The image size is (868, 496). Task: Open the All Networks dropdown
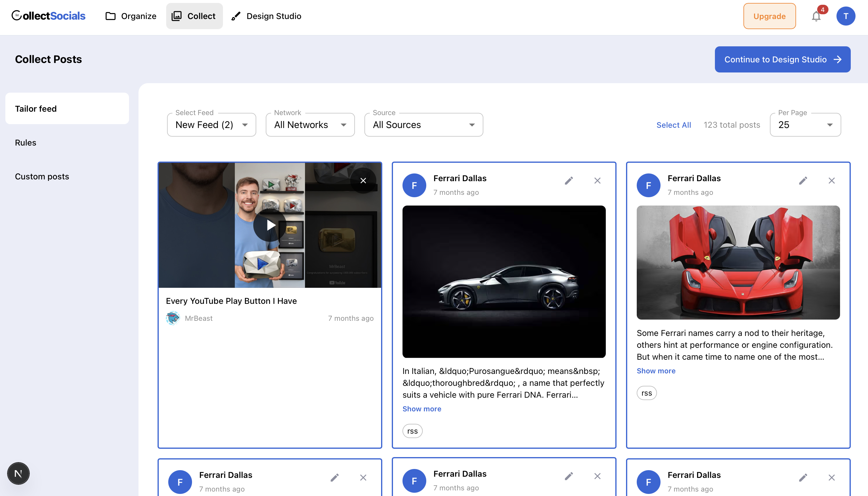click(310, 125)
